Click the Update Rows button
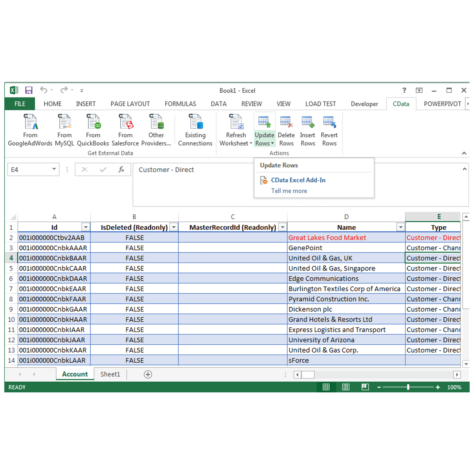Image resolution: width=476 pixels, height=476 pixels. pyautogui.click(x=265, y=130)
